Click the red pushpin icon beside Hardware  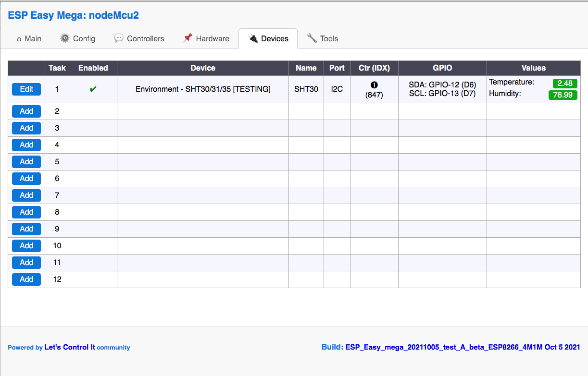tap(188, 37)
